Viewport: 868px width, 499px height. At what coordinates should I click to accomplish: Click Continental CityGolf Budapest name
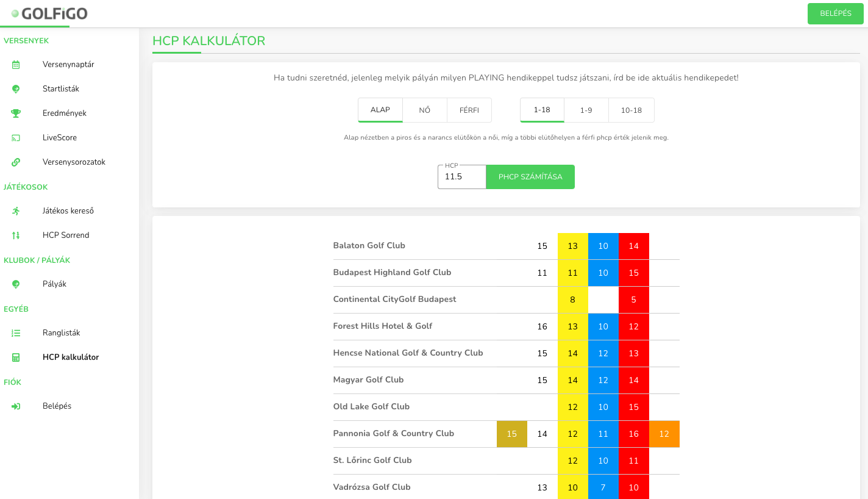(394, 300)
